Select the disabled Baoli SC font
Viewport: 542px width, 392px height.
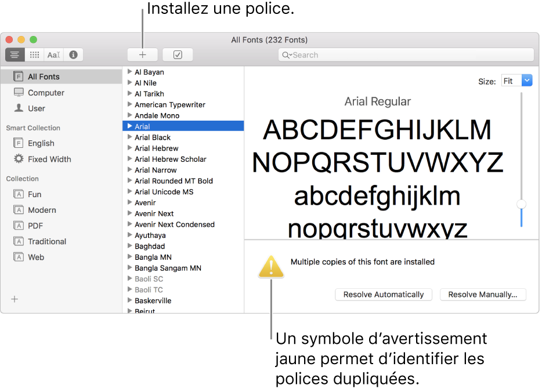tap(183, 279)
